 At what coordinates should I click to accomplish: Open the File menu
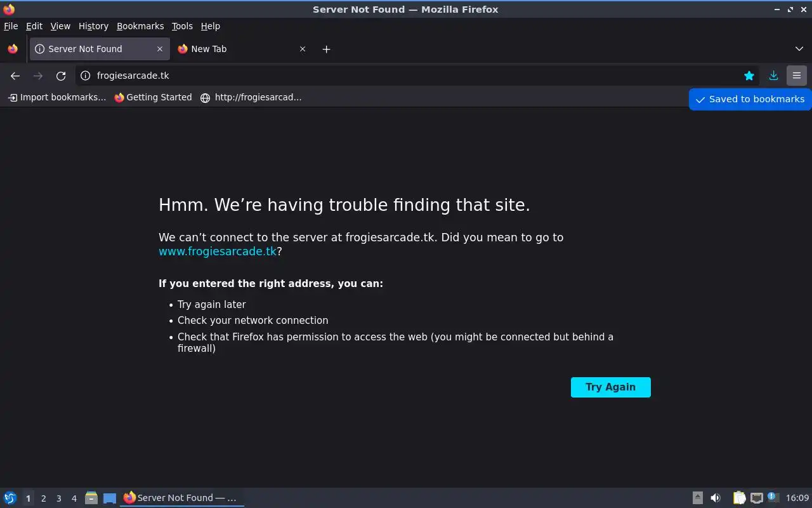(11, 26)
